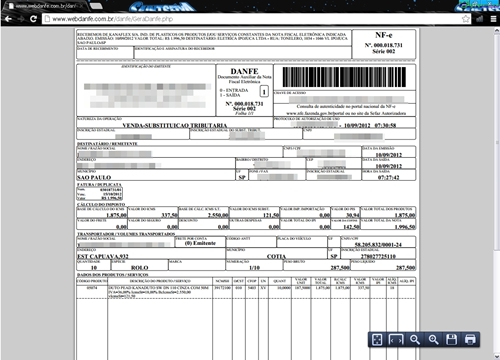
Task: Save the DANFE document with floppy icon
Action: coord(452,340)
